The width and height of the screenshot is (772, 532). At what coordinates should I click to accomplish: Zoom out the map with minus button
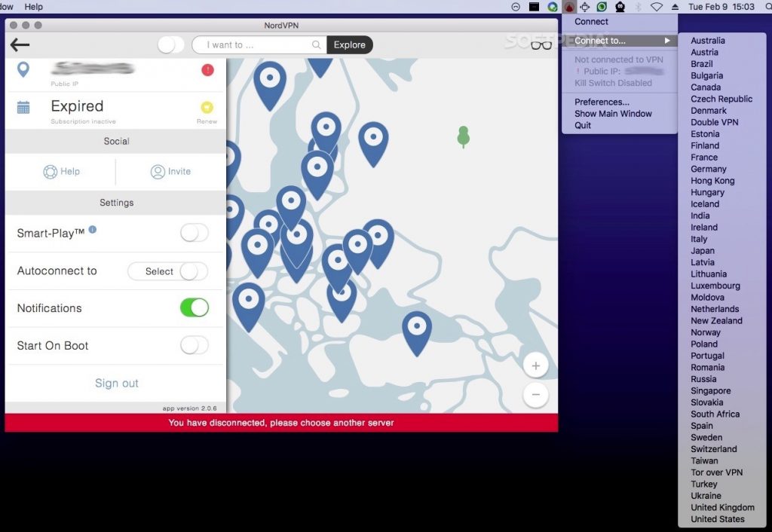[535, 394]
